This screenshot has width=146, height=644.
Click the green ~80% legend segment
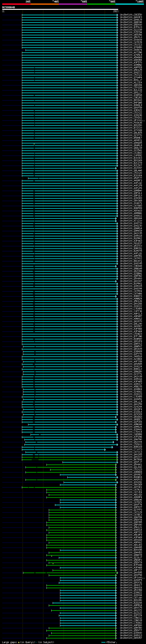[101, 4]
